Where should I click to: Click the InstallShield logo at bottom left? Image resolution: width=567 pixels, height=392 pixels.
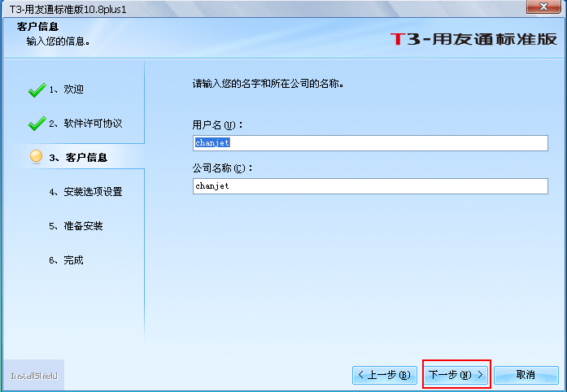click(x=34, y=376)
